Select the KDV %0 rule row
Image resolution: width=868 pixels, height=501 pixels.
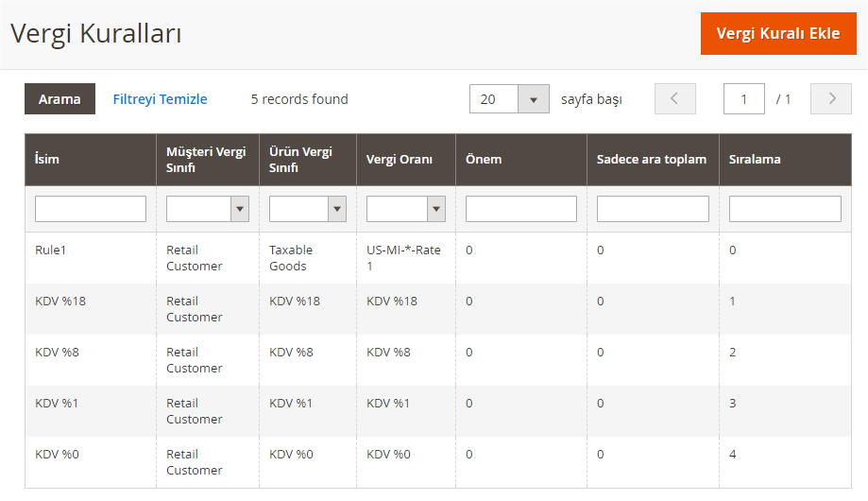tap(57, 455)
